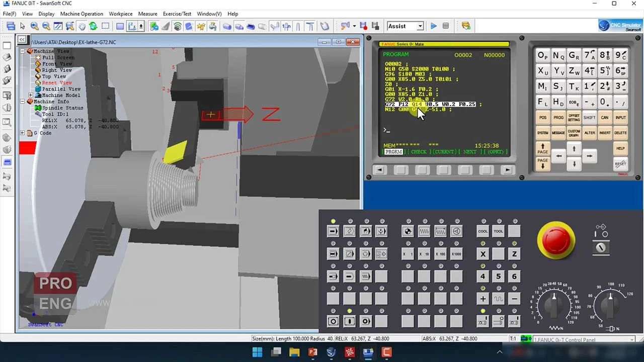The height and width of the screenshot is (362, 644).
Task: Expand the G Code tree node
Action: tap(23, 133)
